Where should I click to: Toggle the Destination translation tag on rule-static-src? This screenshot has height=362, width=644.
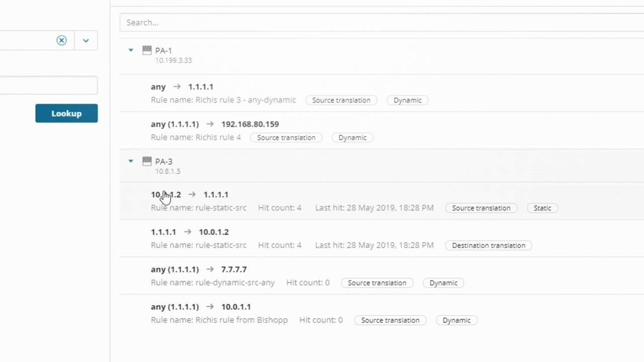click(x=488, y=245)
